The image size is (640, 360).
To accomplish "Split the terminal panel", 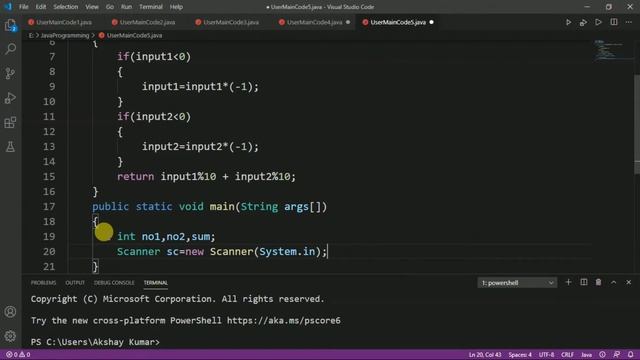I will [x=584, y=282].
